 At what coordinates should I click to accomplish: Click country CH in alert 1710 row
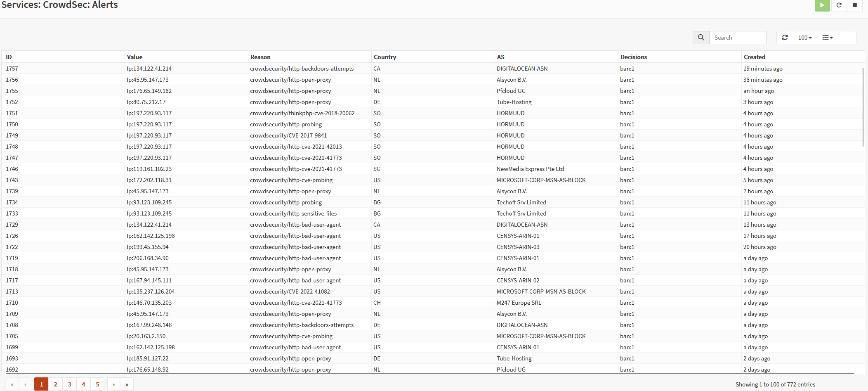(x=377, y=303)
